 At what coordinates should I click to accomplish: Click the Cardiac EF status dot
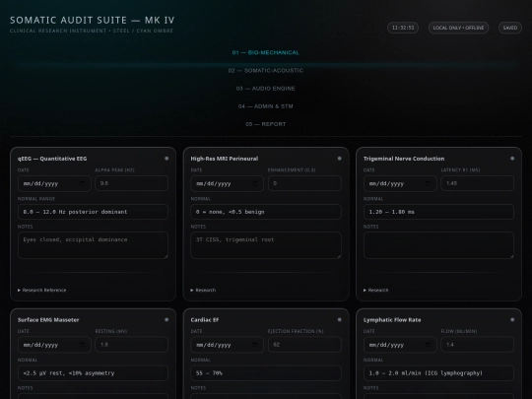coord(339,319)
